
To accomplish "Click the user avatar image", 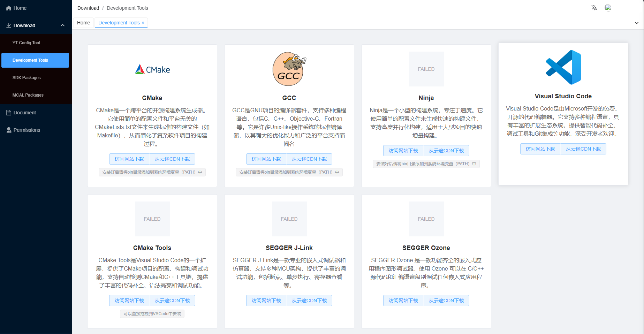I will click(608, 8).
